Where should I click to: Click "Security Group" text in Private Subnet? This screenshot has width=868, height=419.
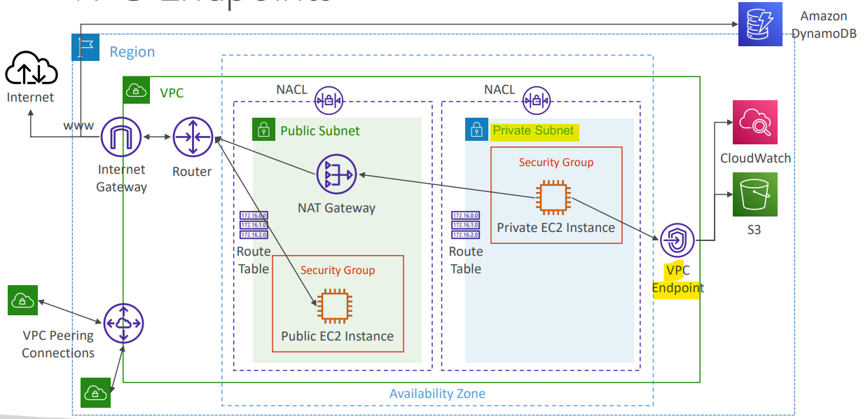pos(556,162)
